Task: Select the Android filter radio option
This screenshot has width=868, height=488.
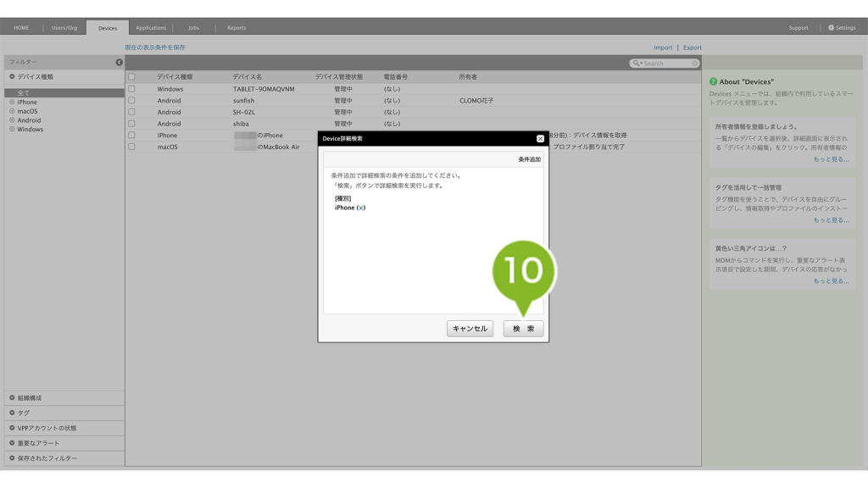Action: click(12, 120)
